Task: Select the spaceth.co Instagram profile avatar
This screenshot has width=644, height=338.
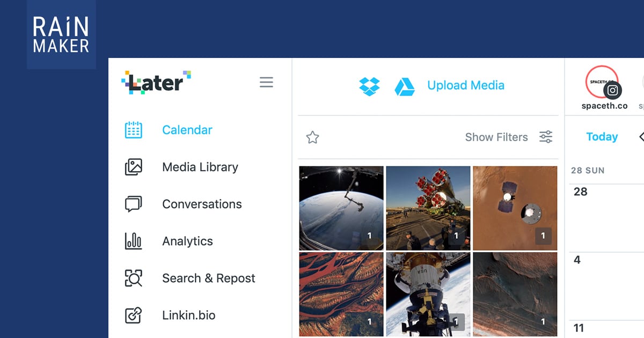Action: tap(602, 82)
